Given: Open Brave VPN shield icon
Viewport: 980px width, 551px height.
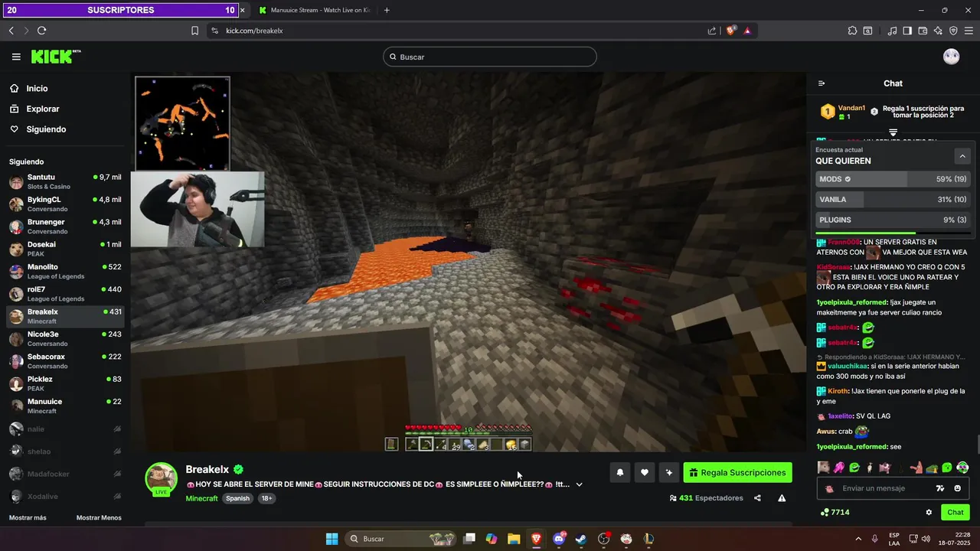Looking at the screenshot, I should 953,31.
